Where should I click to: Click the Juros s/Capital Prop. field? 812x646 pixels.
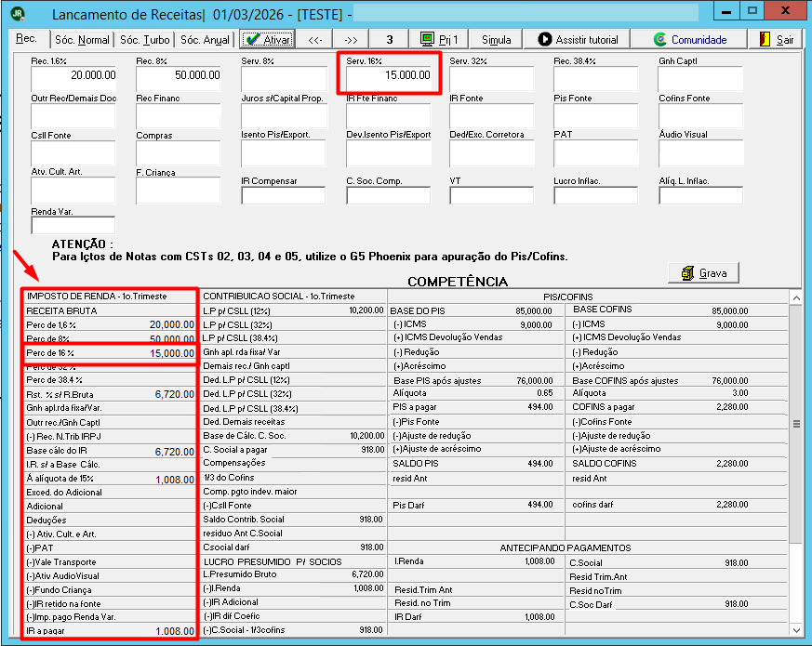click(284, 116)
